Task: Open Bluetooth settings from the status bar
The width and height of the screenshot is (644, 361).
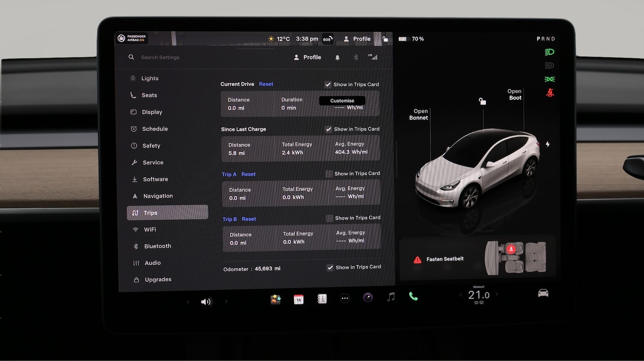Action: pos(355,57)
